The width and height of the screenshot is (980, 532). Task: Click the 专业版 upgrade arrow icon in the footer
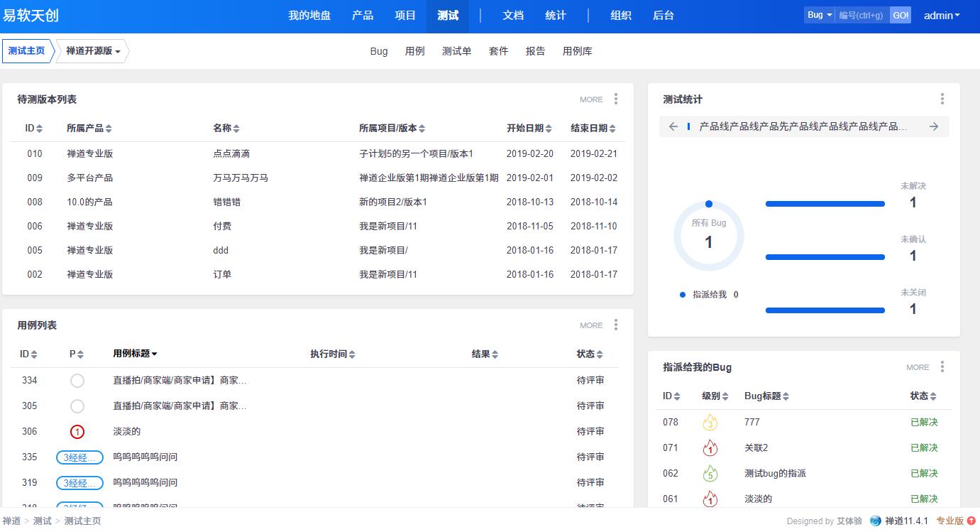point(971,521)
